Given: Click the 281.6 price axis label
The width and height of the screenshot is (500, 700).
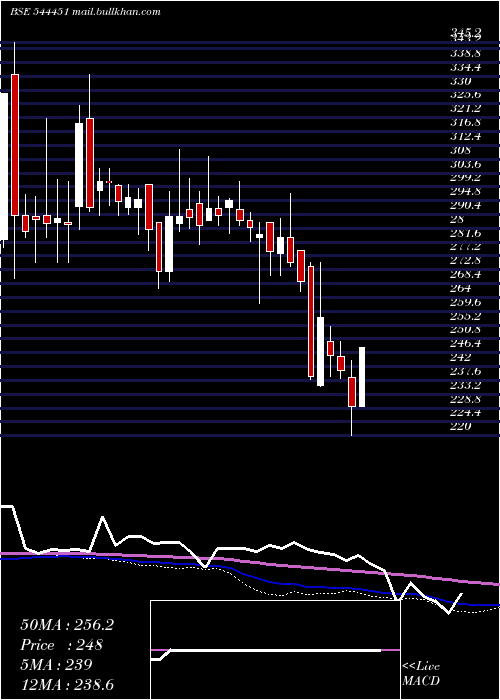Looking at the screenshot, I should (466, 233).
